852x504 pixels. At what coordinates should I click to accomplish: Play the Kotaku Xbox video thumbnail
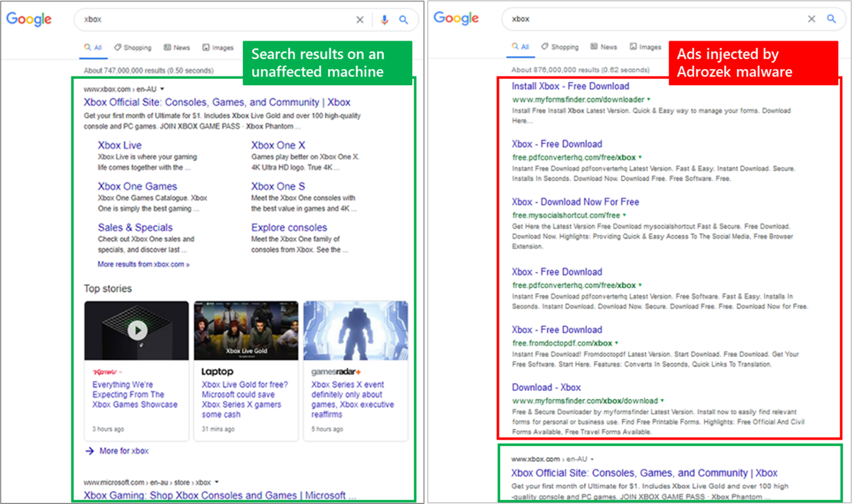pos(136,329)
